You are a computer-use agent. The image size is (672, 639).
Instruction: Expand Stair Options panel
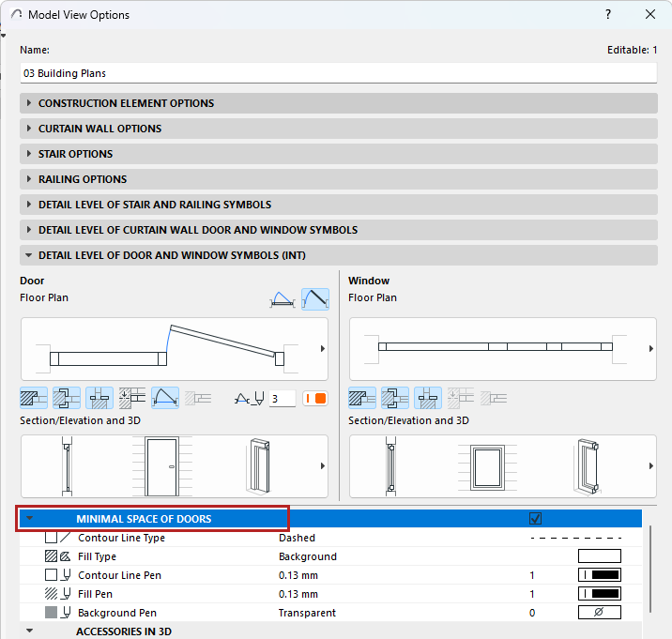click(x=339, y=154)
